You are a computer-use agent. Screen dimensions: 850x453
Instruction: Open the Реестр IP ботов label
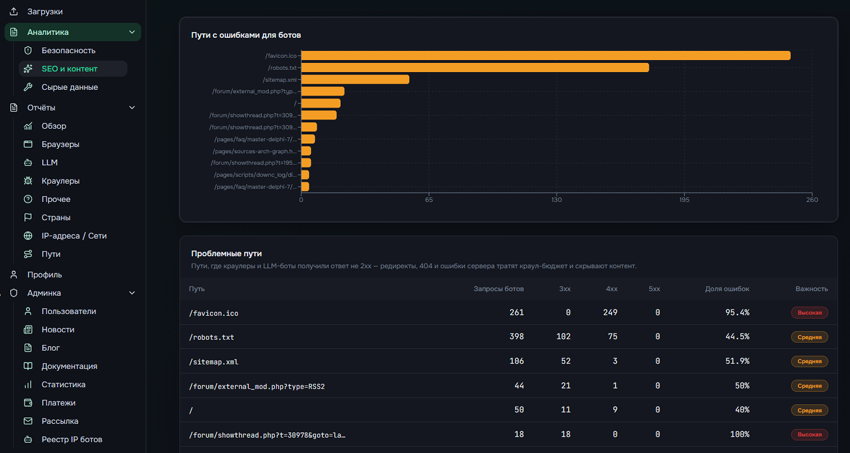[72, 439]
